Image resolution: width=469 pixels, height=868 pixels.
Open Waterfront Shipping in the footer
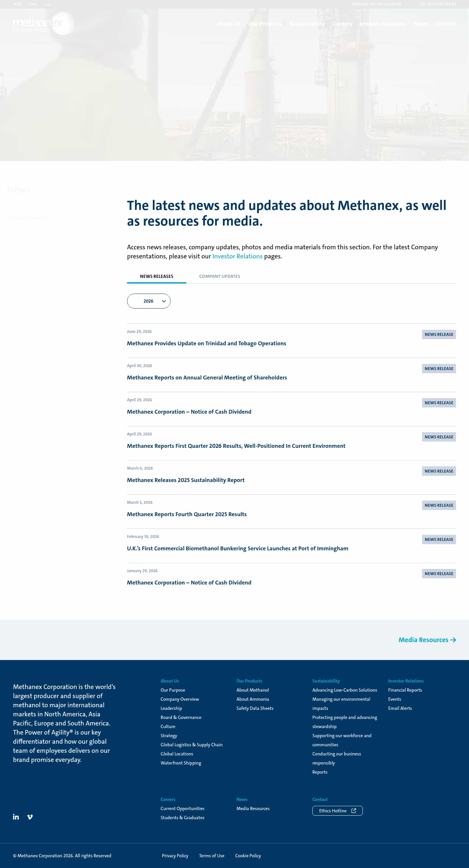181,763
